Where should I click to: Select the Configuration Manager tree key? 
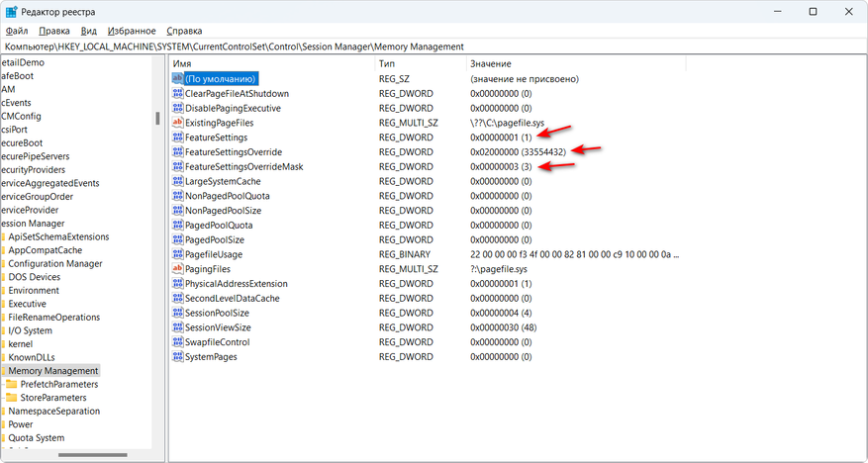[54, 263]
